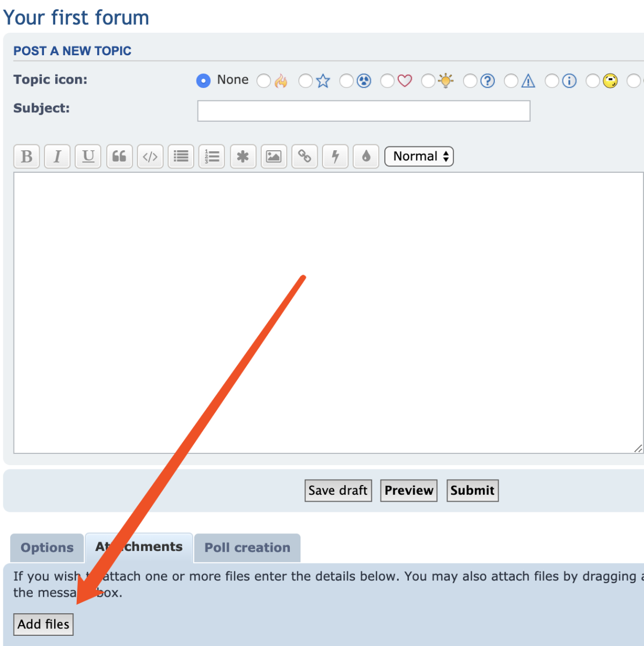
Task: Open the Your first forum heading link
Action: click(76, 17)
